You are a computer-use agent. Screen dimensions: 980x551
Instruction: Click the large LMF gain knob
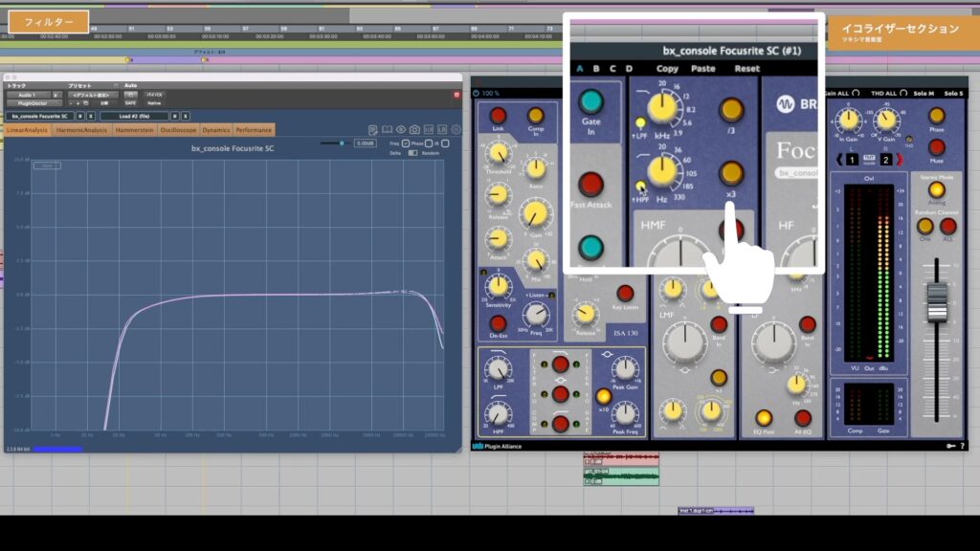tap(684, 342)
